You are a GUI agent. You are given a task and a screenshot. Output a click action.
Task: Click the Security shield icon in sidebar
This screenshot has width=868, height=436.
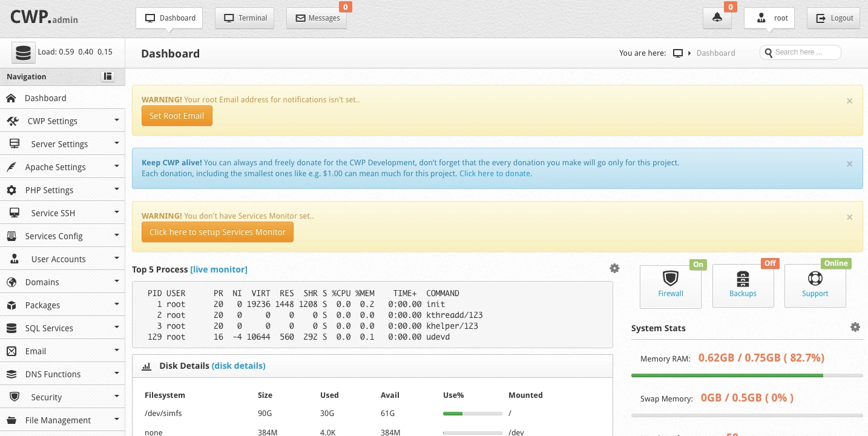tap(15, 397)
